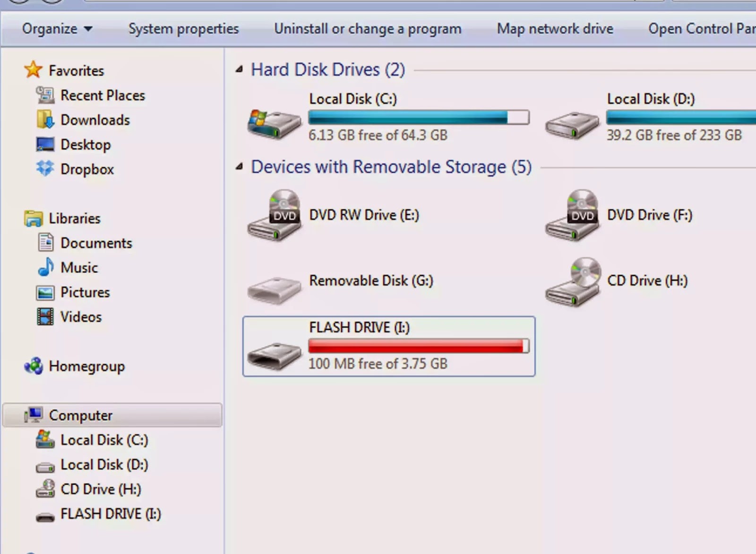This screenshot has width=756, height=554.
Task: Open the Organize dropdown menu
Action: coord(57,29)
